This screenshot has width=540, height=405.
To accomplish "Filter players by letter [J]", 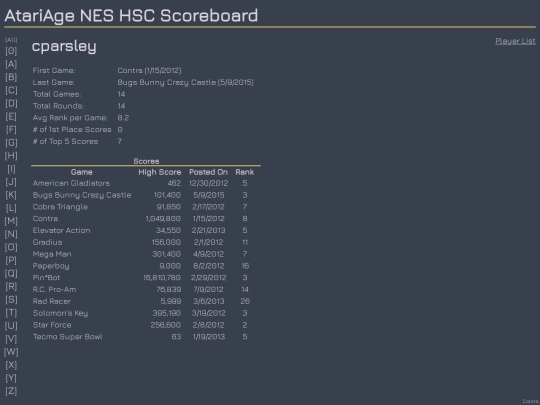I will coord(11,182).
